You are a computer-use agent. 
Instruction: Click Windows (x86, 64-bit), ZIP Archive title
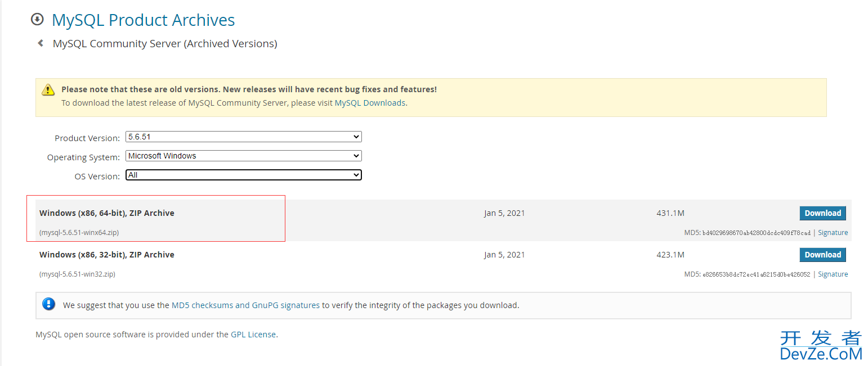107,213
